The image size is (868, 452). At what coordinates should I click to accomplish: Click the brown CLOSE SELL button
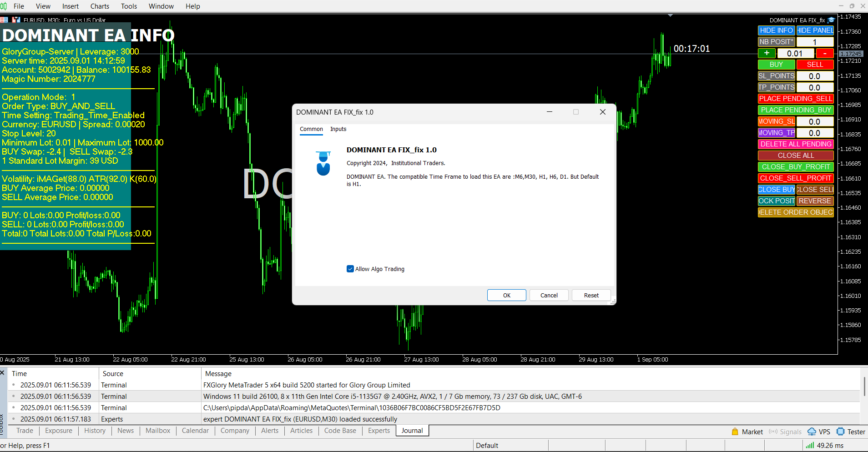point(815,190)
